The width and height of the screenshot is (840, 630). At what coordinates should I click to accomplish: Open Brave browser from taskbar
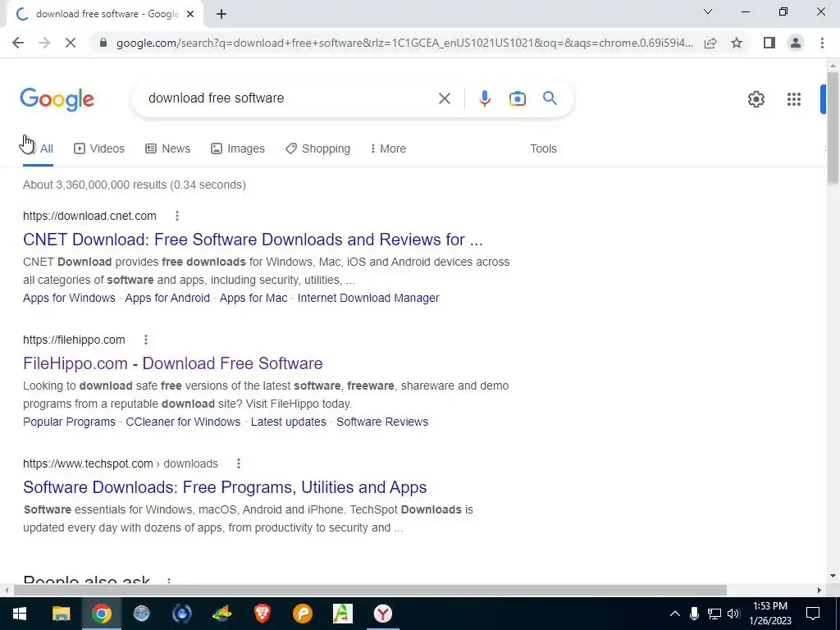point(262,614)
